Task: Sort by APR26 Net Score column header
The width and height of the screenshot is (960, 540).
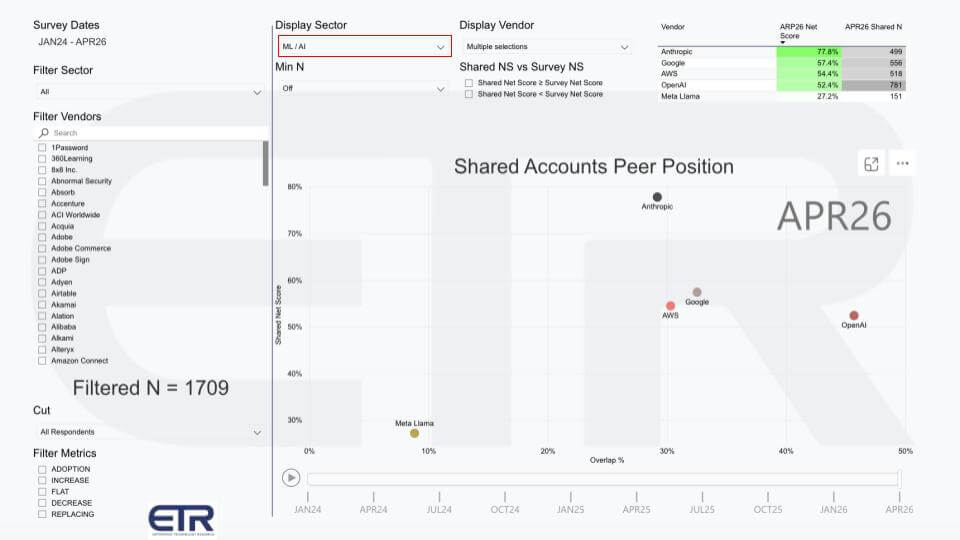Action: click(806, 31)
